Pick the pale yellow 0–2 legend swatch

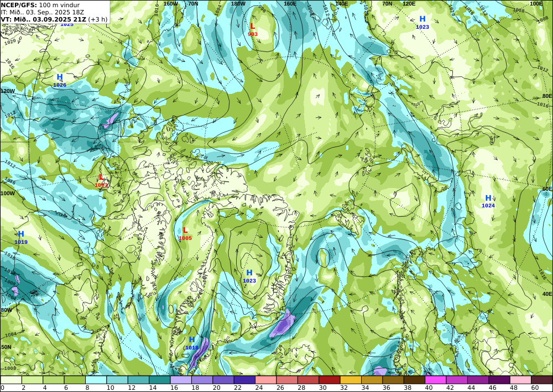pos(11,380)
